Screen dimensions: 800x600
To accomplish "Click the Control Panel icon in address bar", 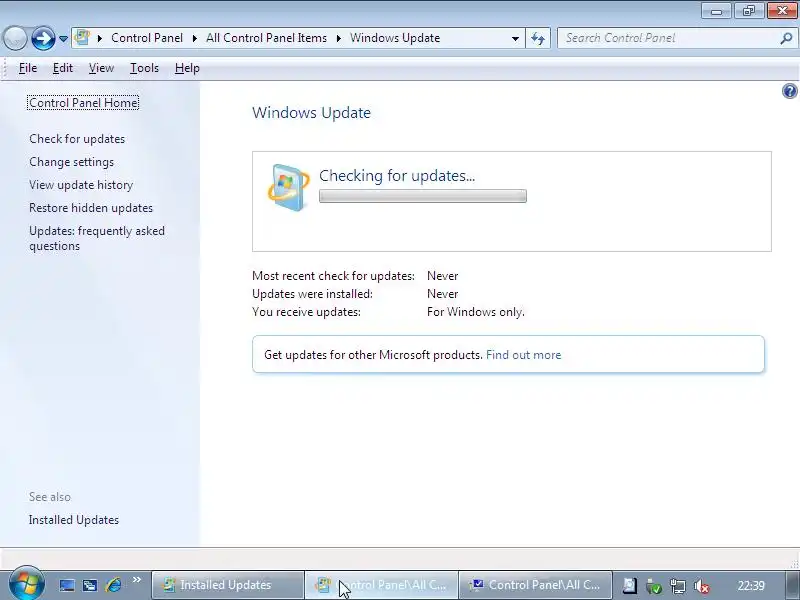I will (x=82, y=38).
